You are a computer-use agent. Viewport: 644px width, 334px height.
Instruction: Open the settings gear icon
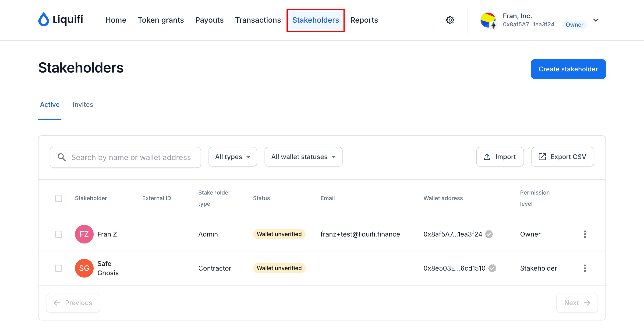pyautogui.click(x=450, y=20)
